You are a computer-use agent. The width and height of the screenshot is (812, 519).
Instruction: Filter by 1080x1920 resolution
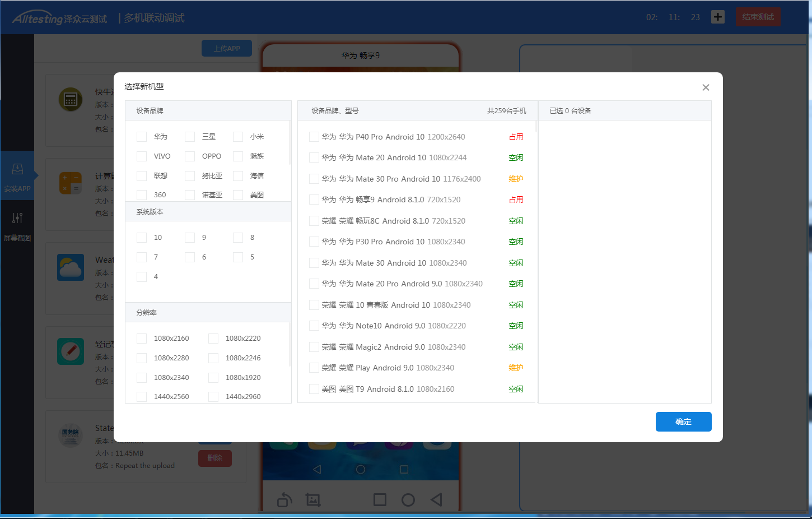coord(213,378)
